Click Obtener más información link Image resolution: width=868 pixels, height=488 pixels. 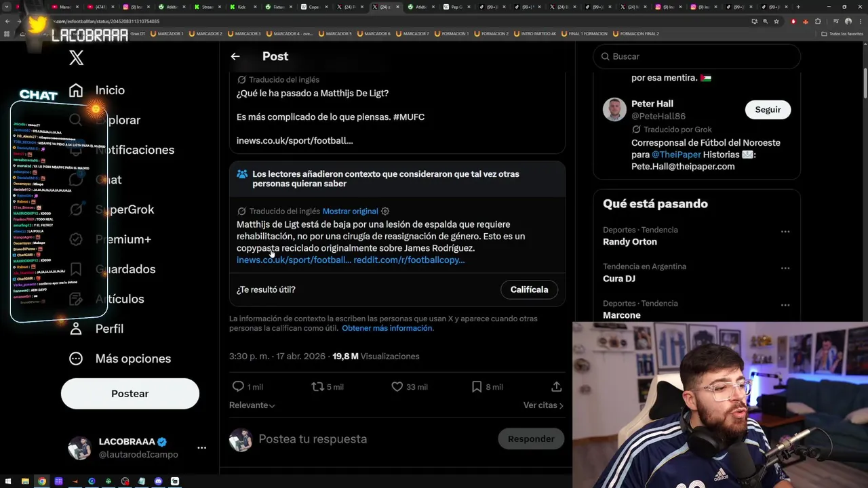[x=387, y=328]
